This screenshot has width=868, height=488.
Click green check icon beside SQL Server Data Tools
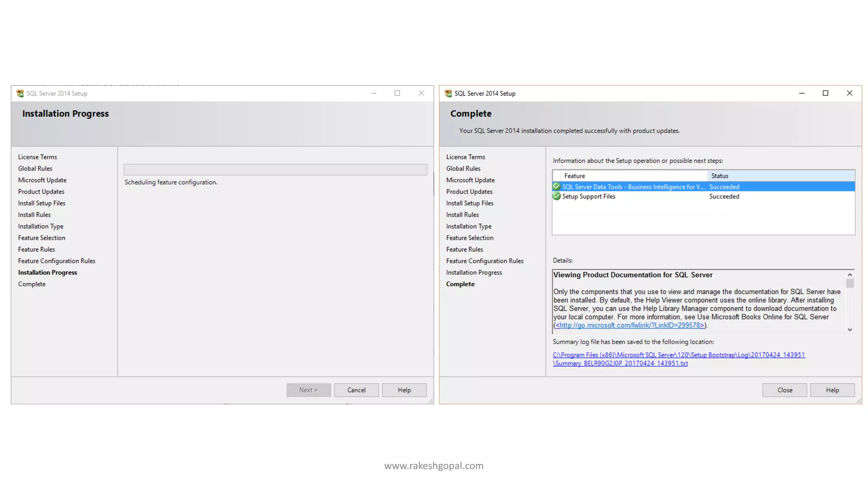point(556,186)
